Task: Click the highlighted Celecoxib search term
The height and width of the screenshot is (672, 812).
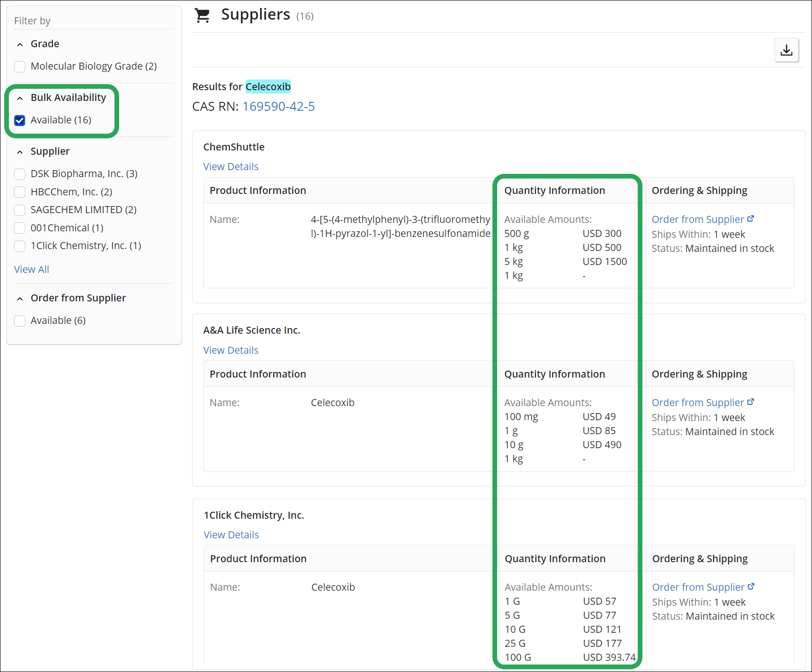Action: (268, 86)
